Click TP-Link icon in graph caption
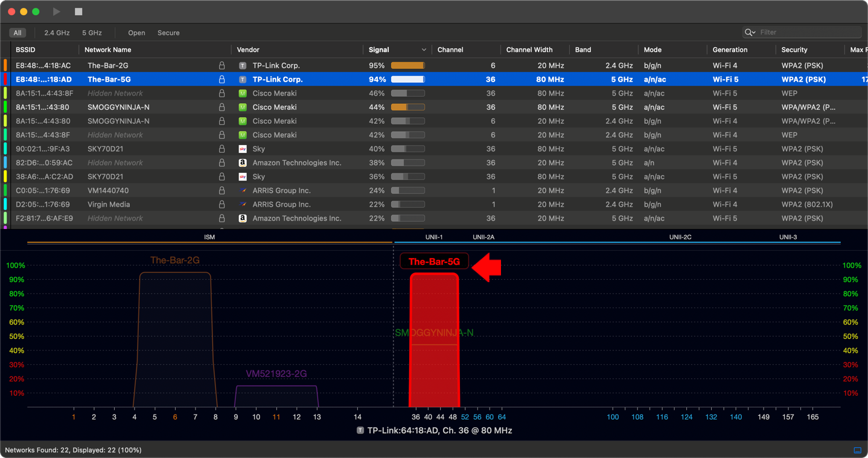The height and width of the screenshot is (458, 868). [360, 431]
